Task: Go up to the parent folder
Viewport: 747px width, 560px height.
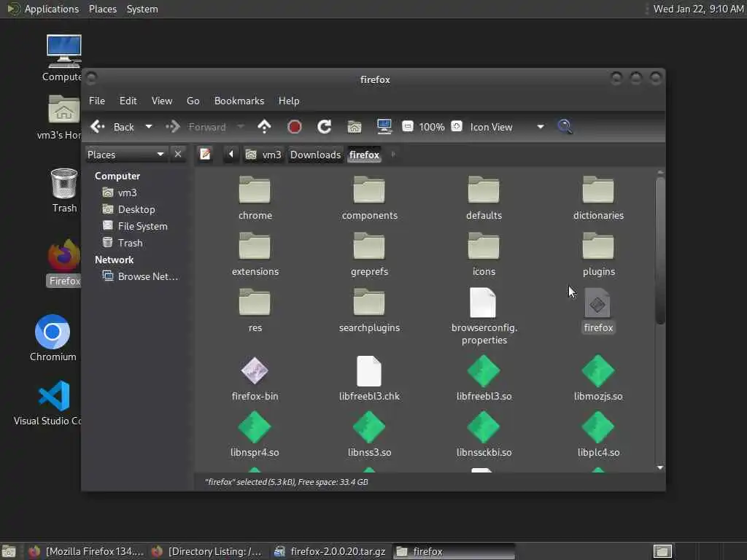Action: coord(264,127)
